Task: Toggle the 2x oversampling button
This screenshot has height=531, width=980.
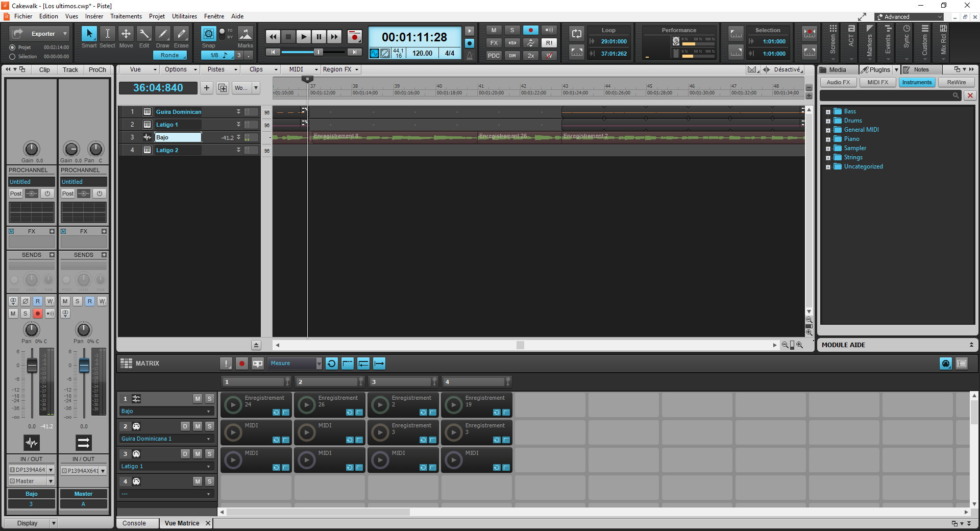Action: pos(531,56)
